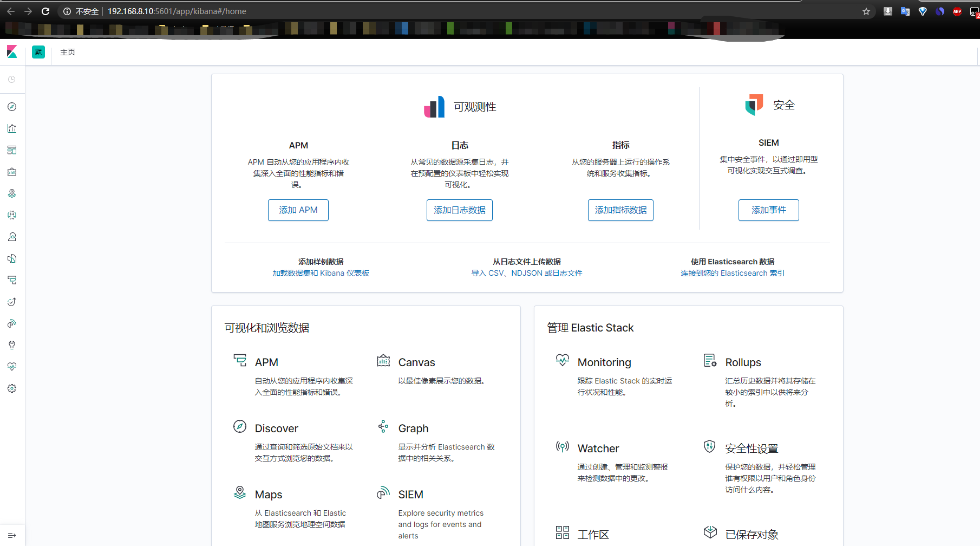Open Uptime from the sidebar
This screenshot has height=546, width=980.
tap(12, 302)
